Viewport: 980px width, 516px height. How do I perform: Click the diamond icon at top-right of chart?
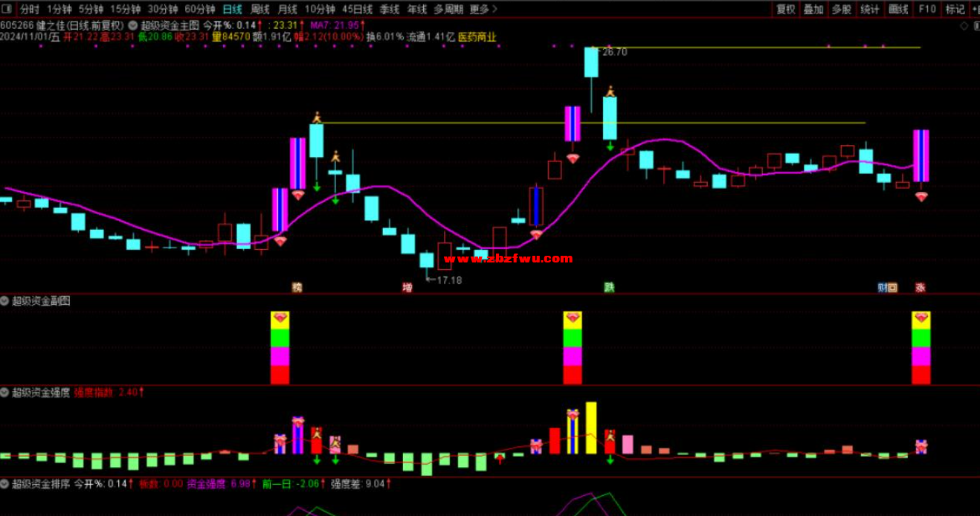[x=964, y=25]
